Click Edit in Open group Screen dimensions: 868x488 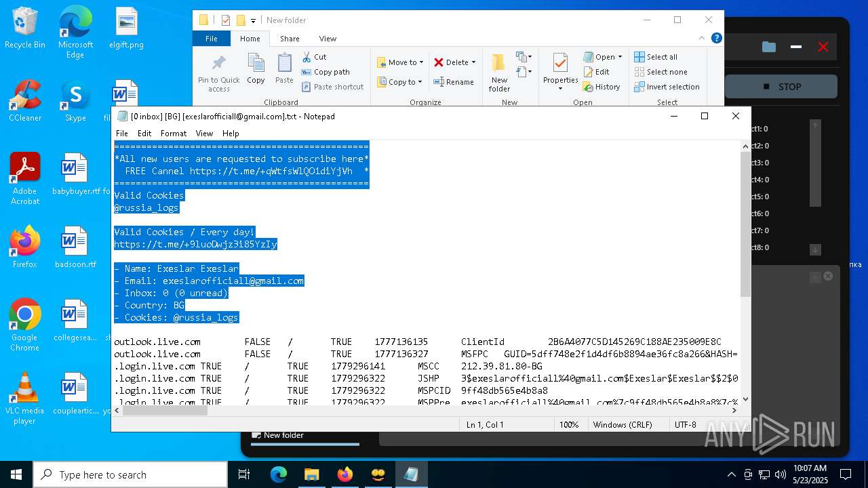coord(596,72)
